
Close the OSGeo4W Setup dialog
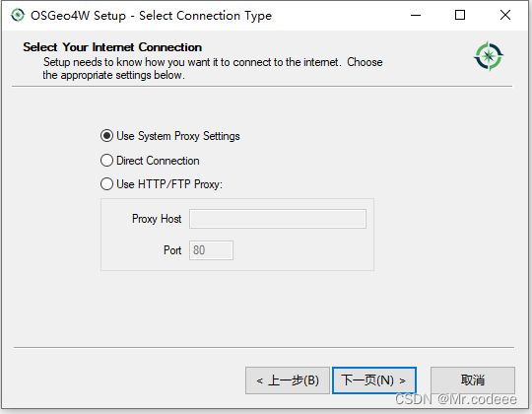point(505,15)
